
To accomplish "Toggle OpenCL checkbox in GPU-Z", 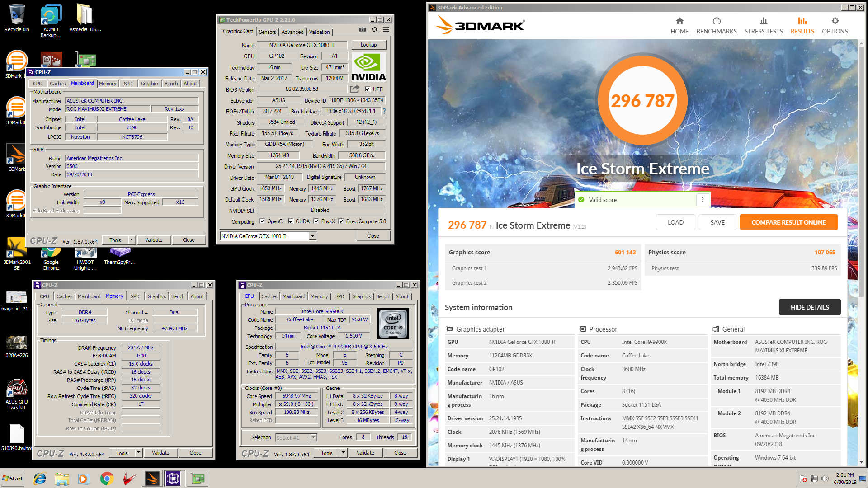I will click(262, 221).
